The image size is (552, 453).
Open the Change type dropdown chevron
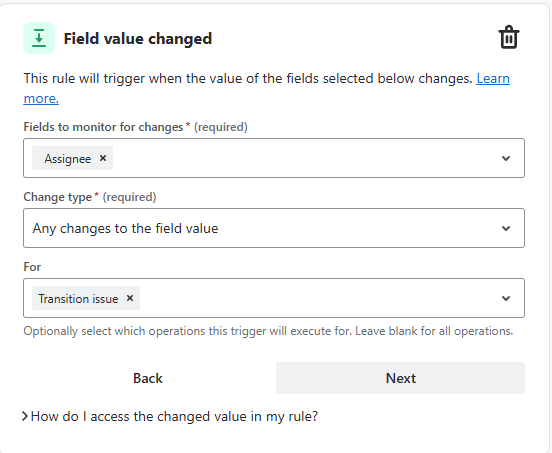point(506,228)
